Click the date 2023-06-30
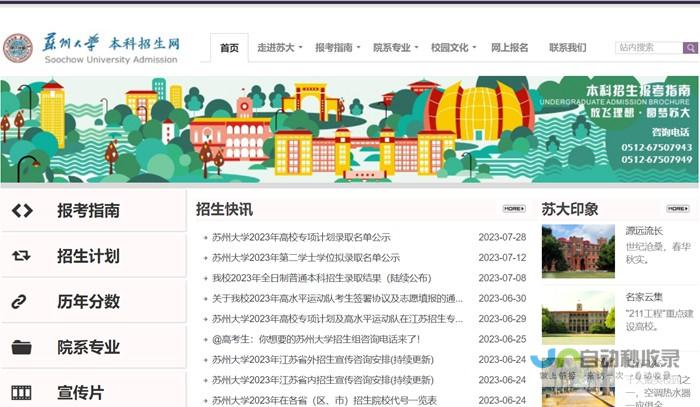The width and height of the screenshot is (700, 407). (x=502, y=299)
